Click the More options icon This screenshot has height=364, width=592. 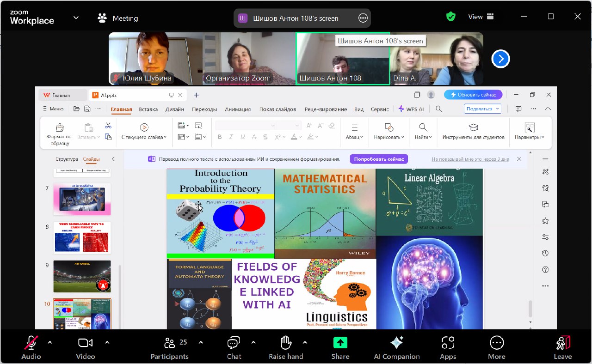coord(496,343)
